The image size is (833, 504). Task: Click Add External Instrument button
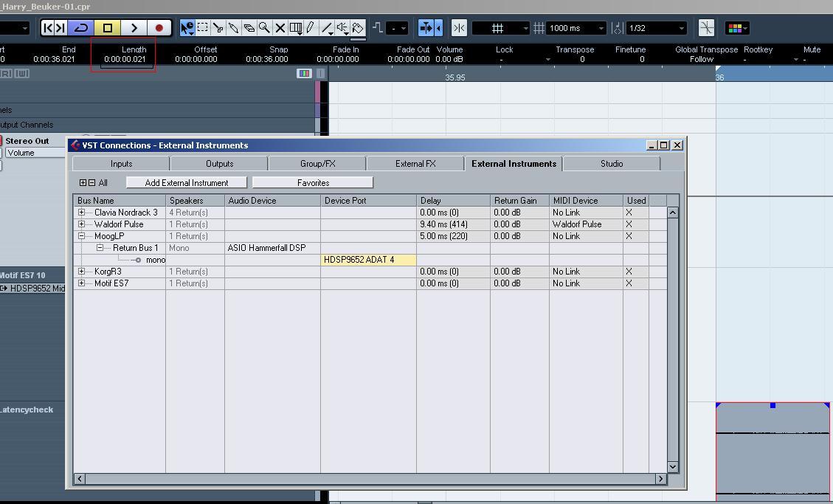187,183
